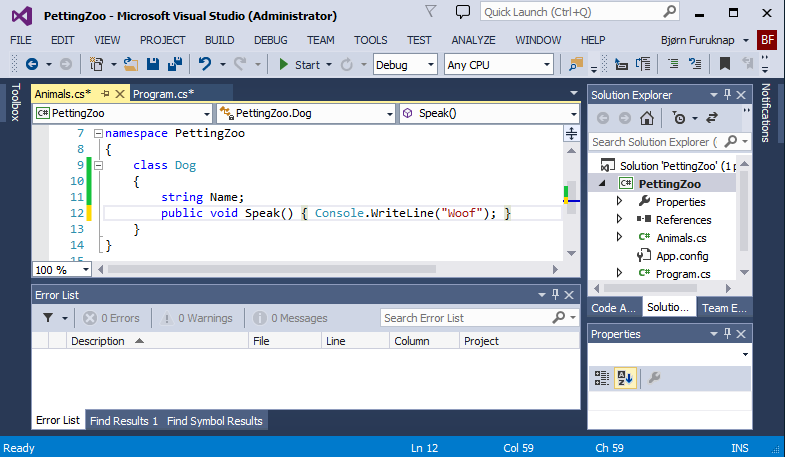Open the ANALYZE menu
Viewport: 785px width, 457px height.
coord(473,40)
